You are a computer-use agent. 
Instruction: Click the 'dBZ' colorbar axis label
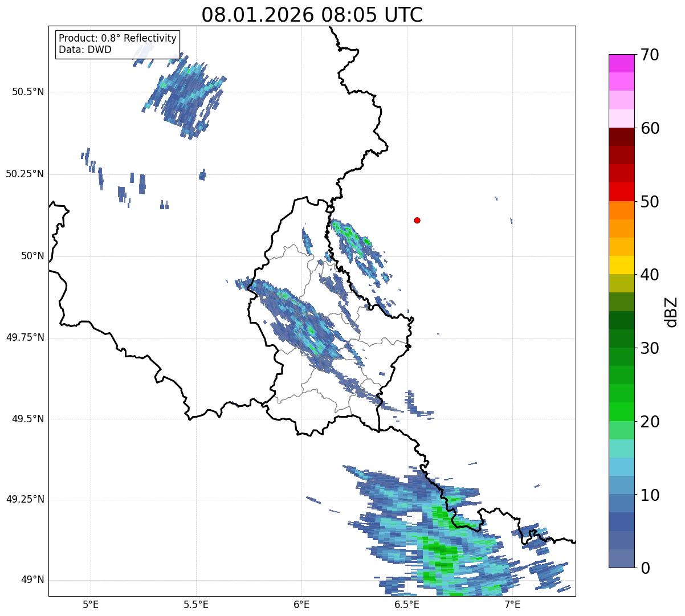671,311
